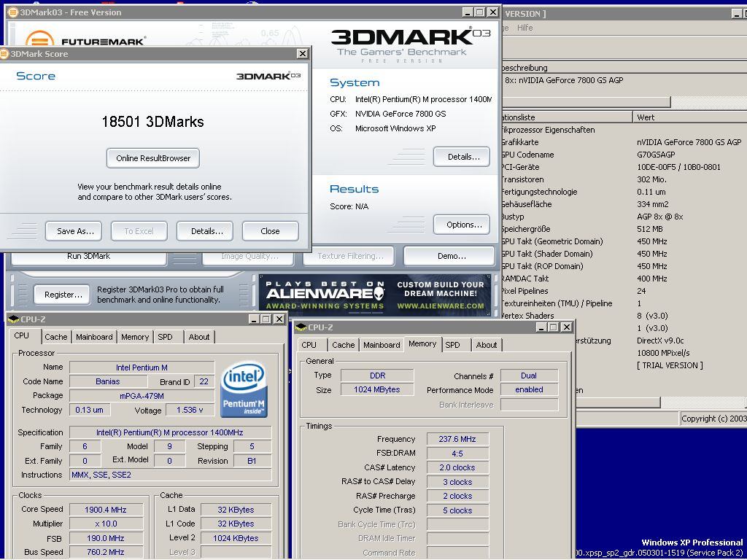The width and height of the screenshot is (747, 560).
Task: Click the FSB:DRAM 4:5 field
Action: (x=457, y=454)
